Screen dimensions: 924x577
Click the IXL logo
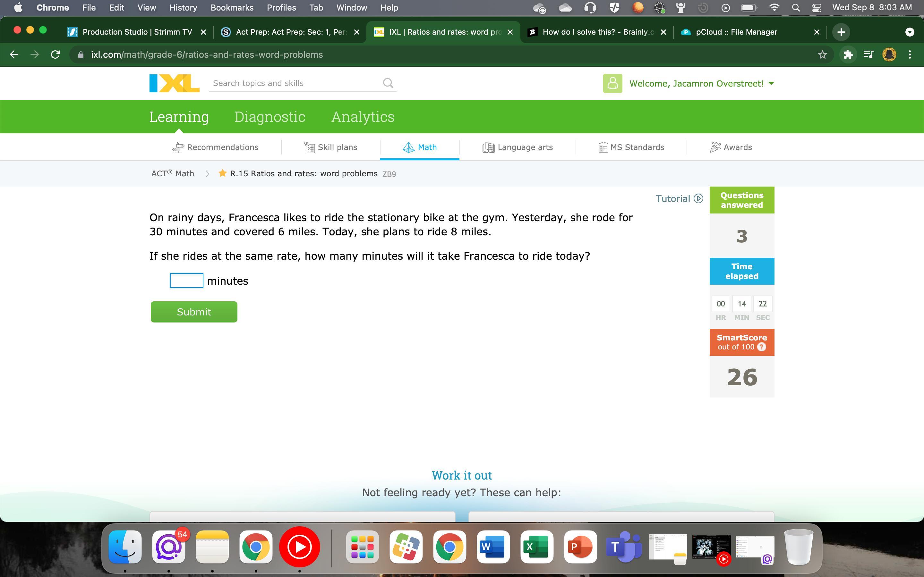tap(174, 83)
